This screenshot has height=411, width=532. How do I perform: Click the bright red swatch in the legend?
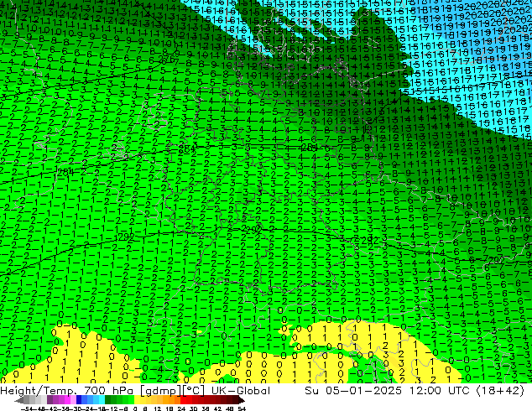click(x=183, y=400)
